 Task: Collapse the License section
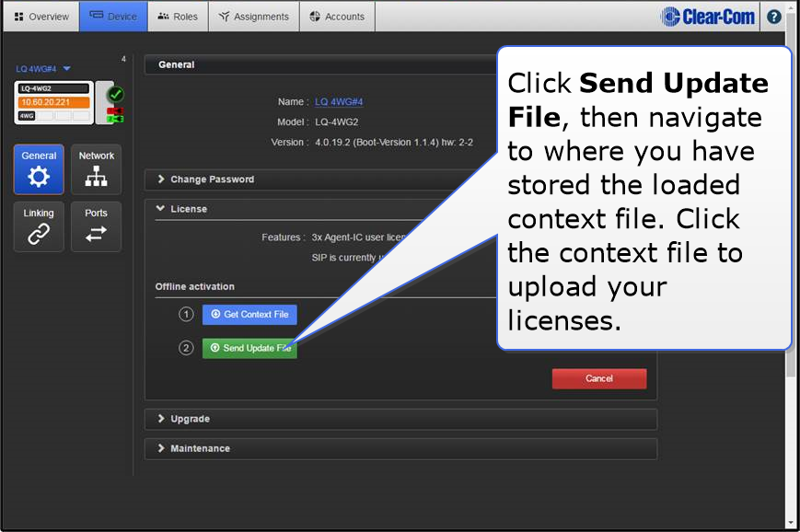pos(189,209)
